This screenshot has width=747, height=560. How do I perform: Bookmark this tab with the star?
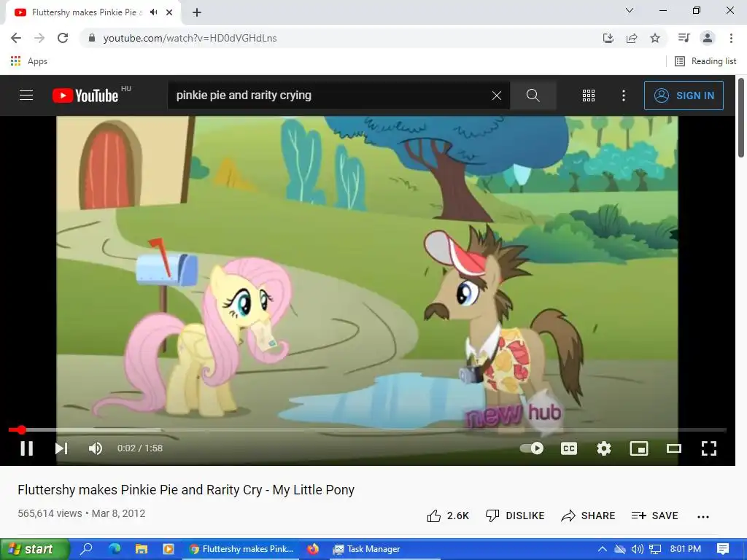[655, 38]
